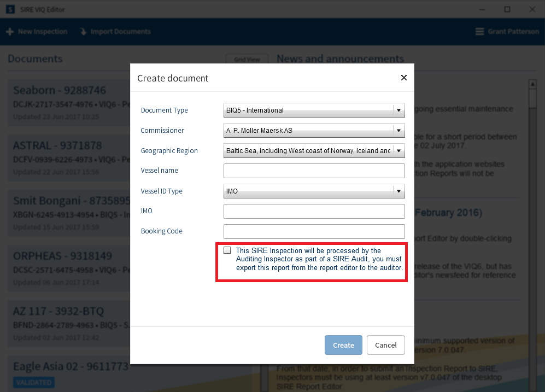Image resolution: width=545 pixels, height=392 pixels.
Task: Open the AZ 117 - 3932-BTQ document
Action: tap(69, 324)
